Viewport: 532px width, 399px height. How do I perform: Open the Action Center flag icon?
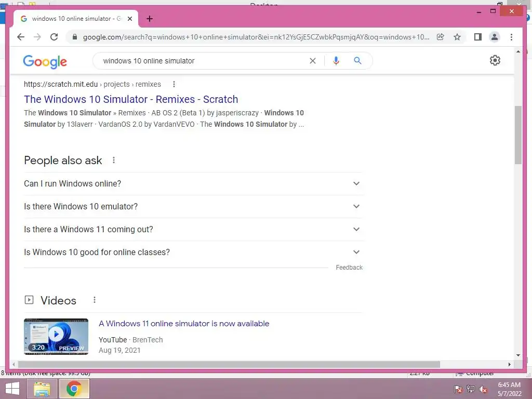coord(458,389)
